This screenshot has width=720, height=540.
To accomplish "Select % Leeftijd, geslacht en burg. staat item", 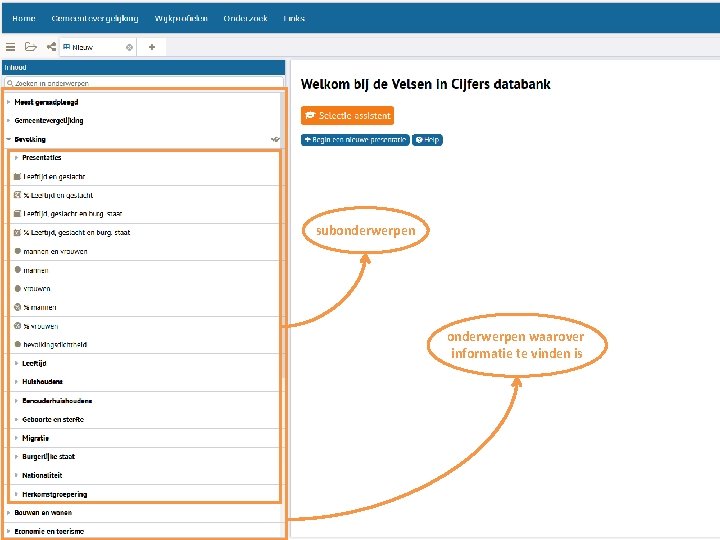I will [77, 232].
